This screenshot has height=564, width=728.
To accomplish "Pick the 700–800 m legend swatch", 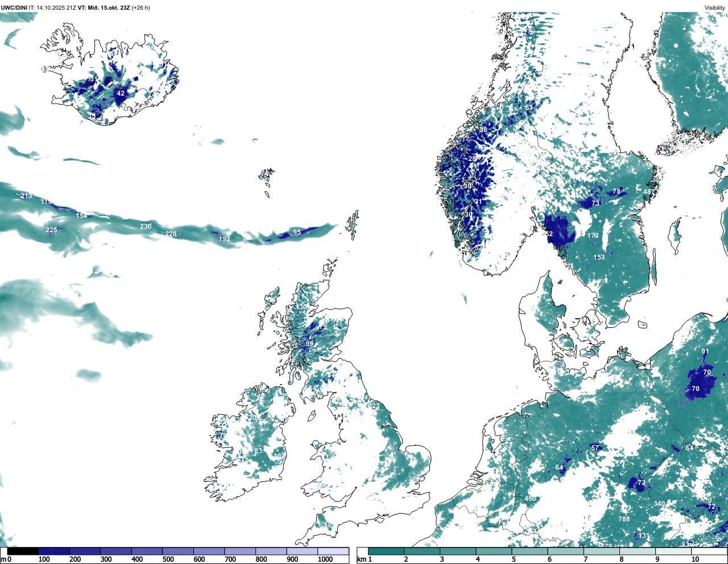I will [240, 551].
